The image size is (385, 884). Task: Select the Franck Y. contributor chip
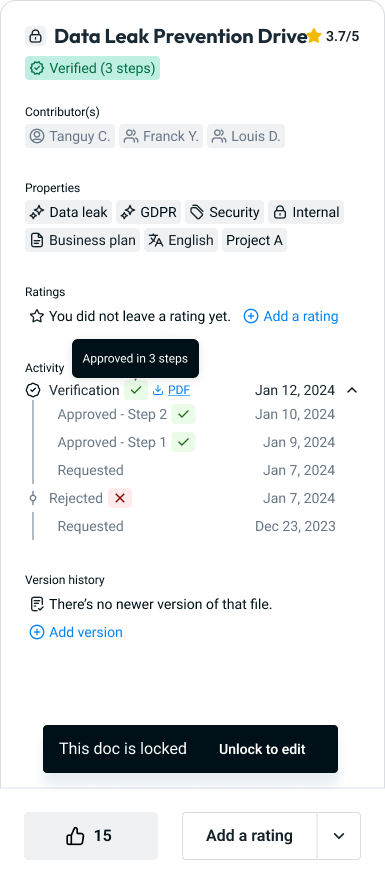tap(161, 136)
